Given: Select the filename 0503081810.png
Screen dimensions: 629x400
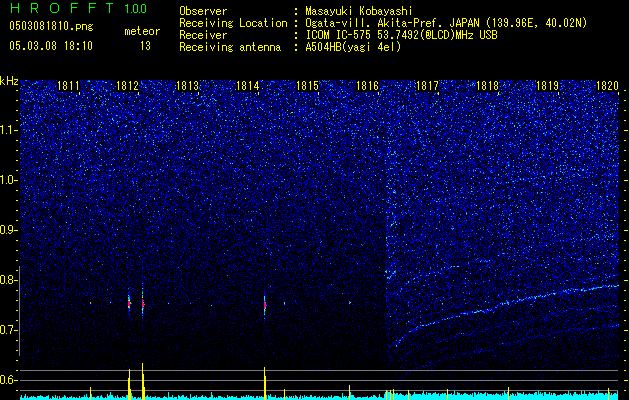Looking at the screenshot, I should [51, 26].
